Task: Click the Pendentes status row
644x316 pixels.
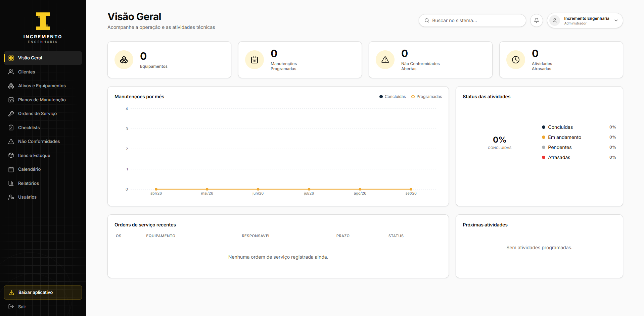Action: [x=579, y=147]
